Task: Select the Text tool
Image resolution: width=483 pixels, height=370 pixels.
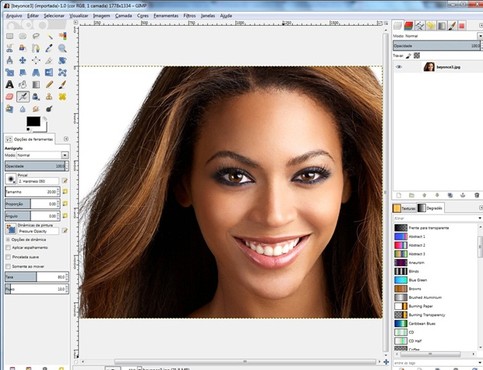Action: click(9, 84)
